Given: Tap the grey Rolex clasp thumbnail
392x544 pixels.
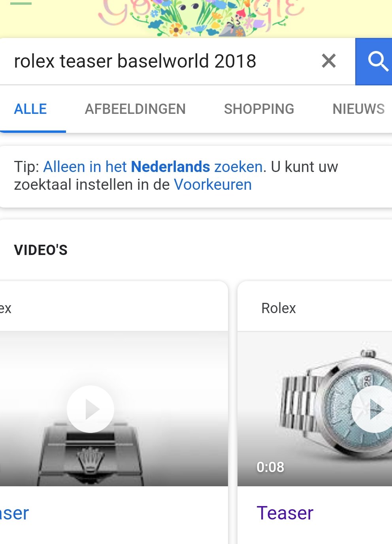Looking at the screenshot, I should tap(114, 409).
